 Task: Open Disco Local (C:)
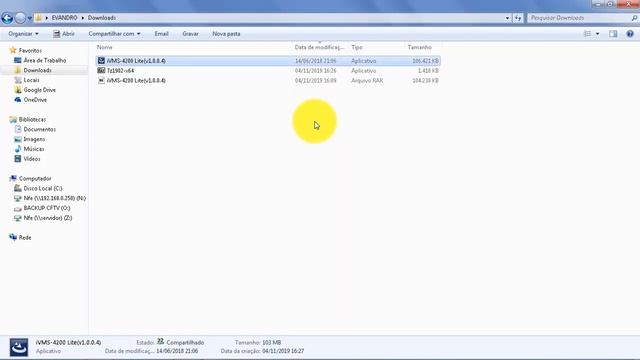click(x=43, y=188)
